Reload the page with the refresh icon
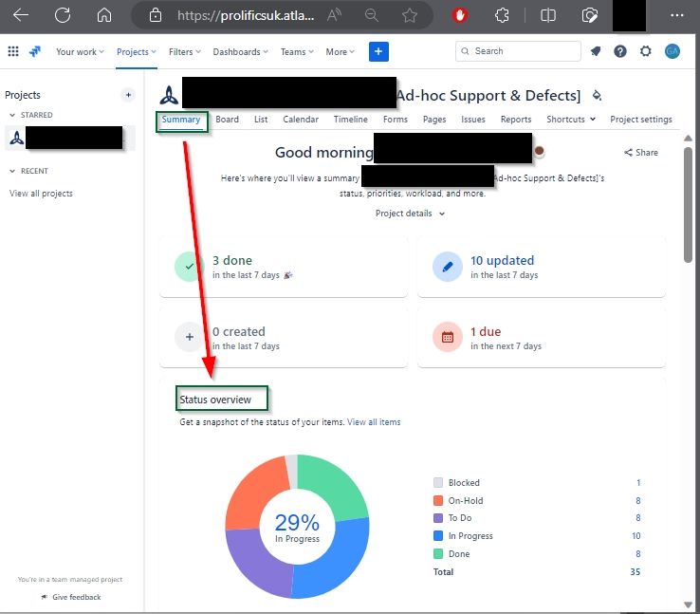 pyautogui.click(x=63, y=15)
